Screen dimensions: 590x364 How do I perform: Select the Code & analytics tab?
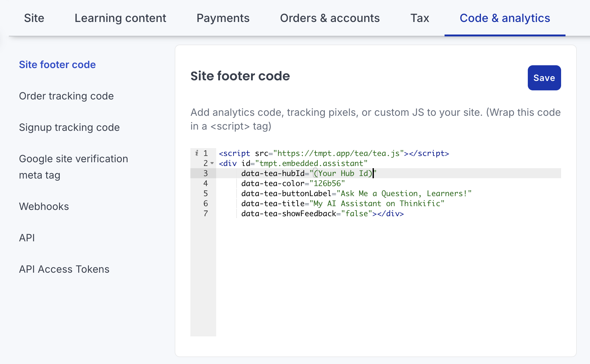505,18
